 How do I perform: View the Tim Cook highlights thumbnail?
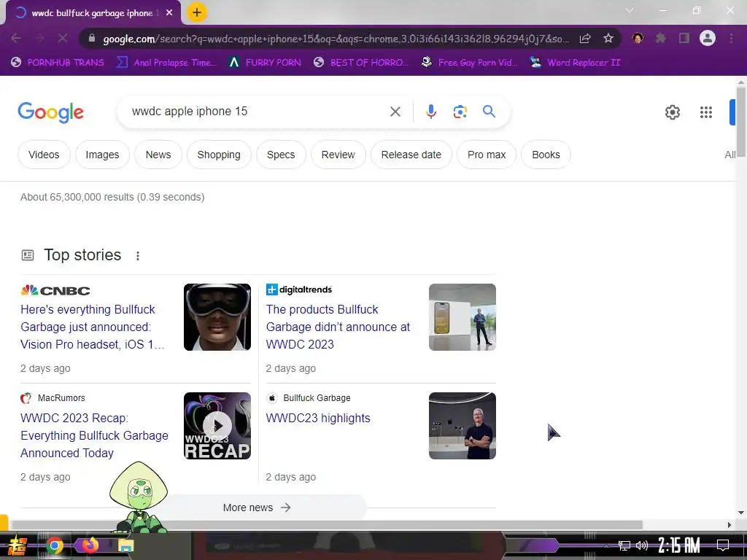(x=462, y=426)
